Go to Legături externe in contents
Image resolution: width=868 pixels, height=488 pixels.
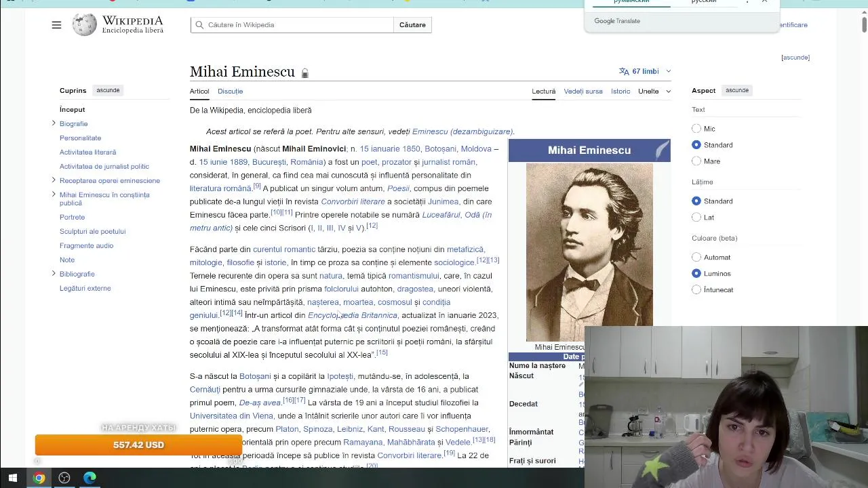(85, 288)
